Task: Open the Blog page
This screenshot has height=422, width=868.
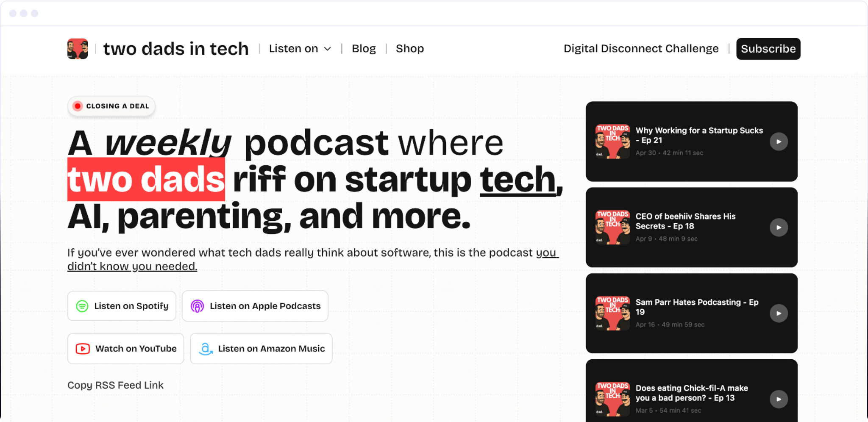Action: pyautogui.click(x=364, y=48)
